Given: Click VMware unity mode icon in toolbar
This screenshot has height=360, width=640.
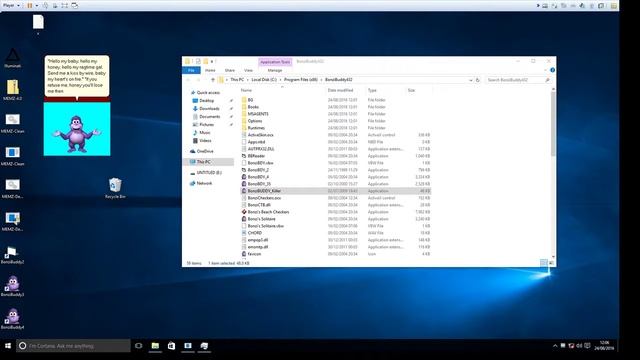Looking at the screenshot, I should click(x=74, y=5).
